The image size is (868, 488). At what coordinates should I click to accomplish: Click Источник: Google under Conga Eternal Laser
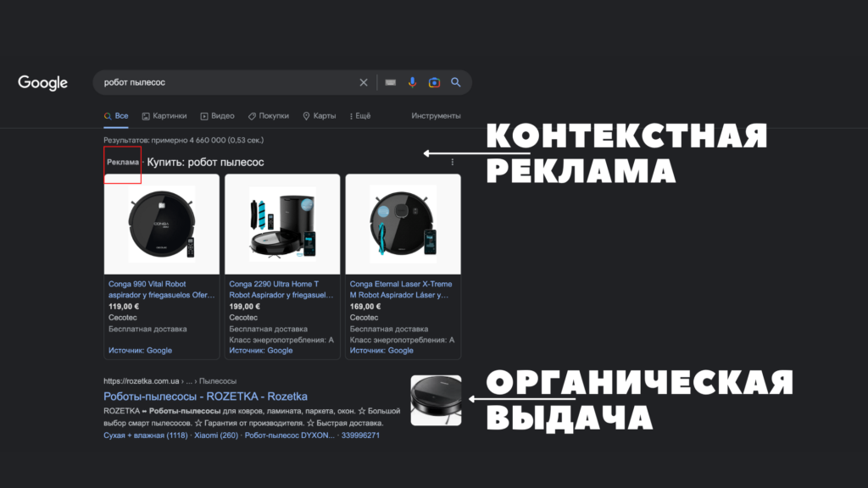[381, 350]
